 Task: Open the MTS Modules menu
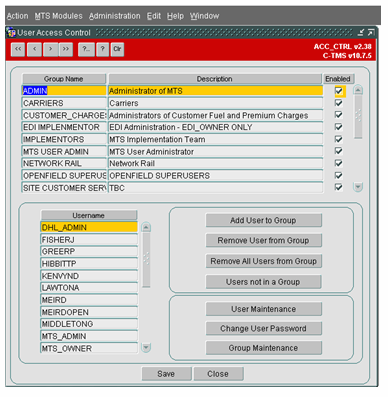58,16
